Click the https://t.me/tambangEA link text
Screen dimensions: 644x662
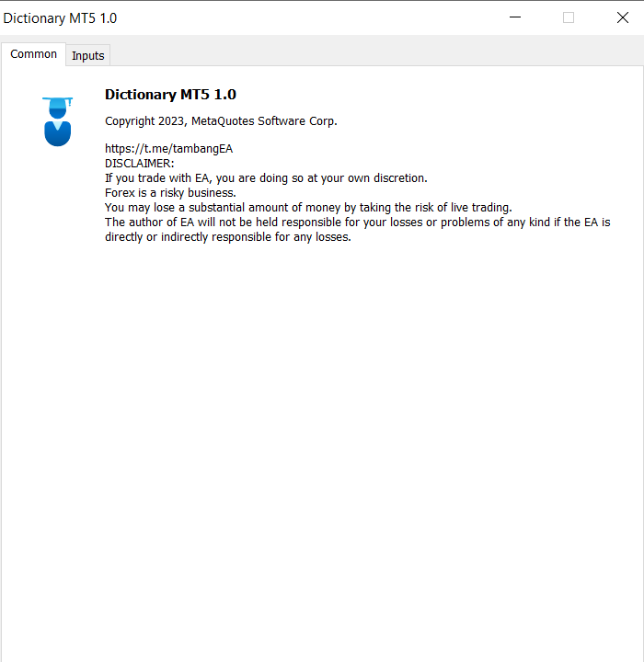[168, 149]
